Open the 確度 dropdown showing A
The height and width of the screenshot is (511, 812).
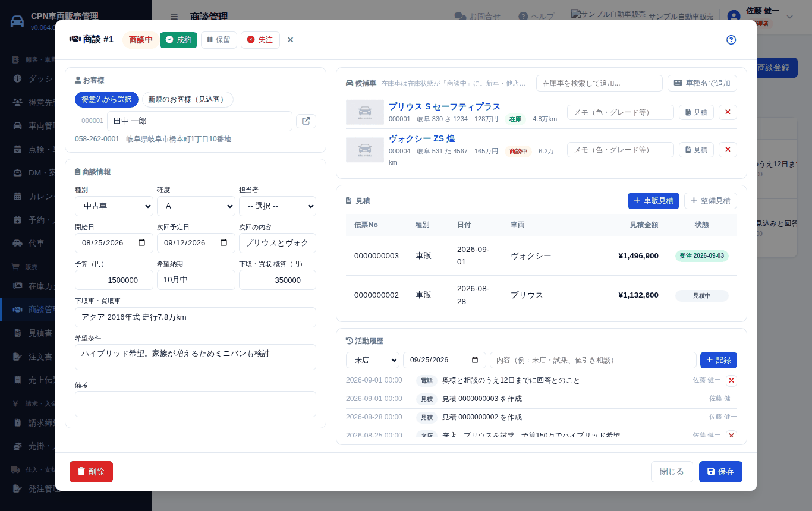[x=196, y=206]
